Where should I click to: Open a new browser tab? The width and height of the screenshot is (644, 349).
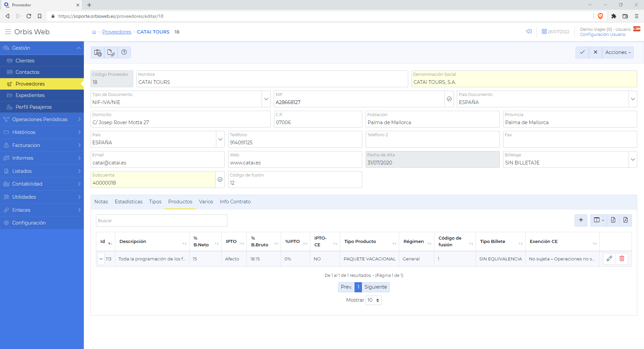point(89,5)
